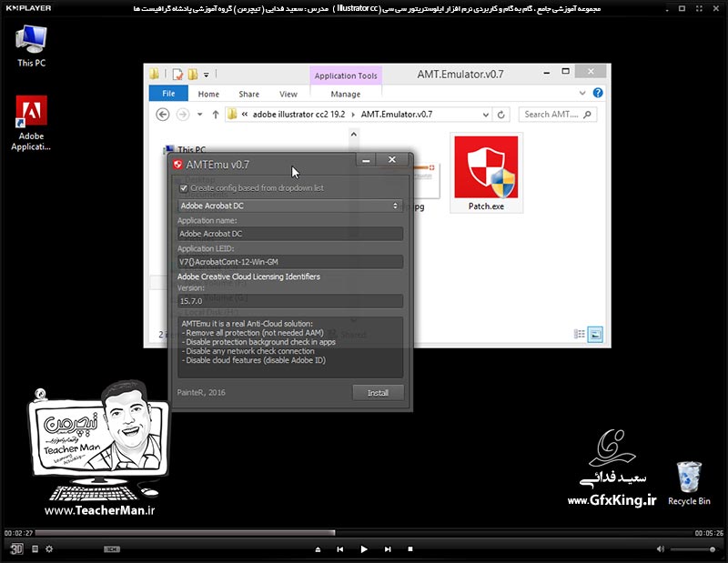Toggle 3D mode in KMPlayer
The height and width of the screenshot is (563, 728).
[x=16, y=548]
